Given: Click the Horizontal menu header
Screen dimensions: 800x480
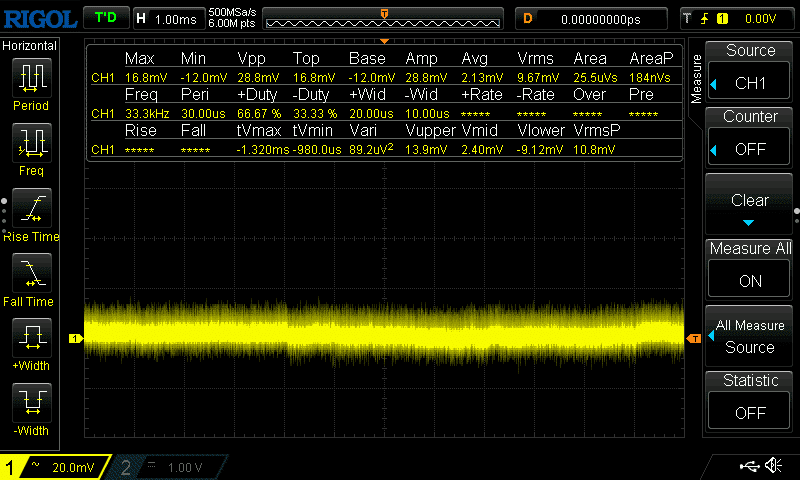Looking at the screenshot, I should tap(30, 45).
